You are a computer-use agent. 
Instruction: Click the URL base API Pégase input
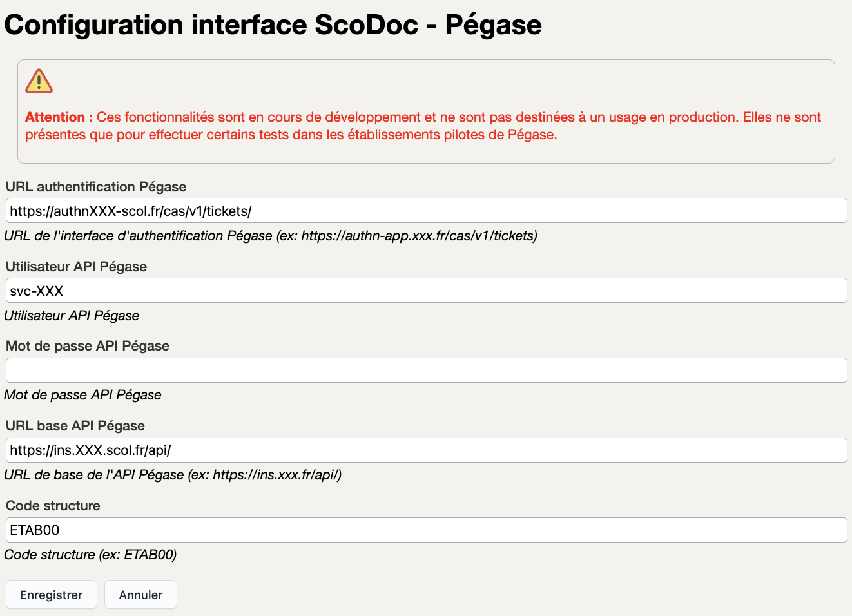pyautogui.click(x=426, y=450)
